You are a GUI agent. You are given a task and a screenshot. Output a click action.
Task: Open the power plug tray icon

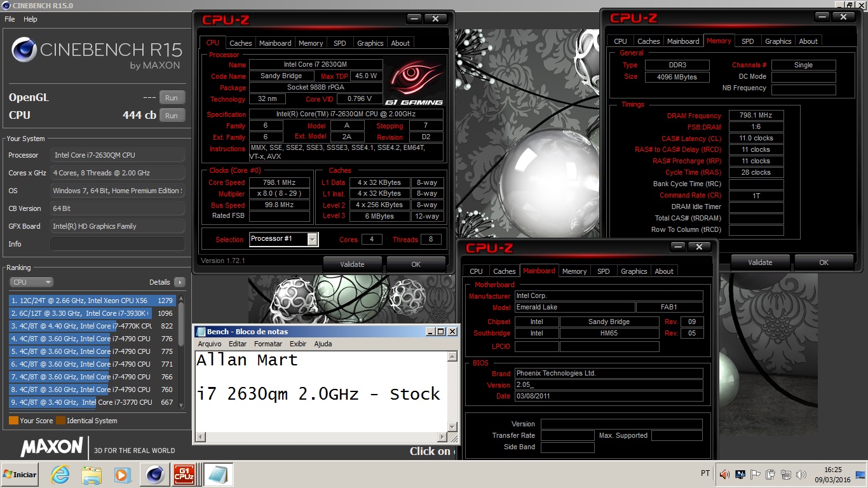point(770,474)
